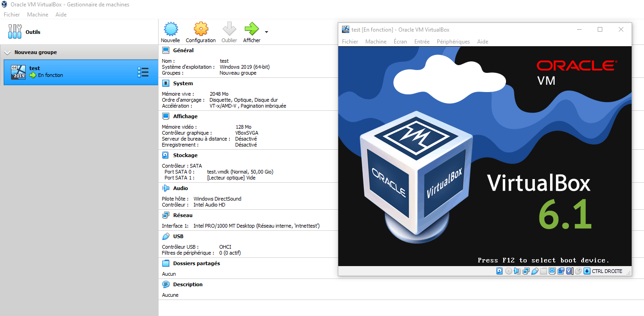The height and width of the screenshot is (316, 644).
Task: Click inside the VM boot screen display
Action: 484,156
